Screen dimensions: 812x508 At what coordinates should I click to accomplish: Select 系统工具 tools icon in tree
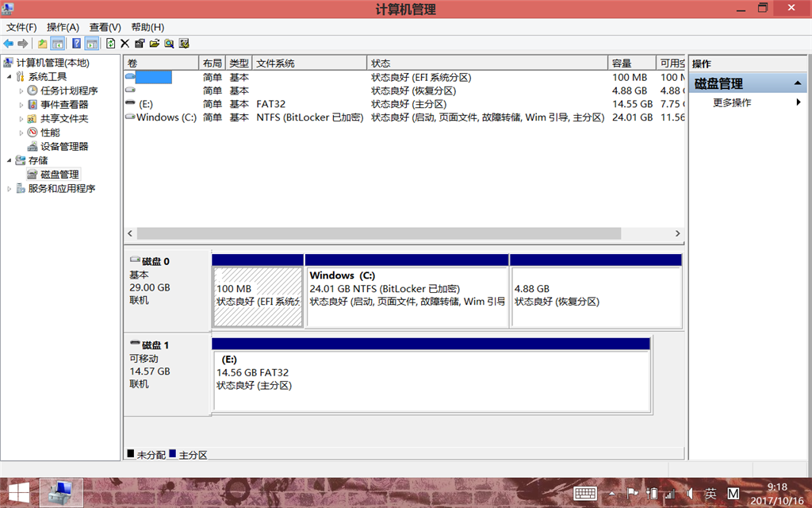(20, 77)
